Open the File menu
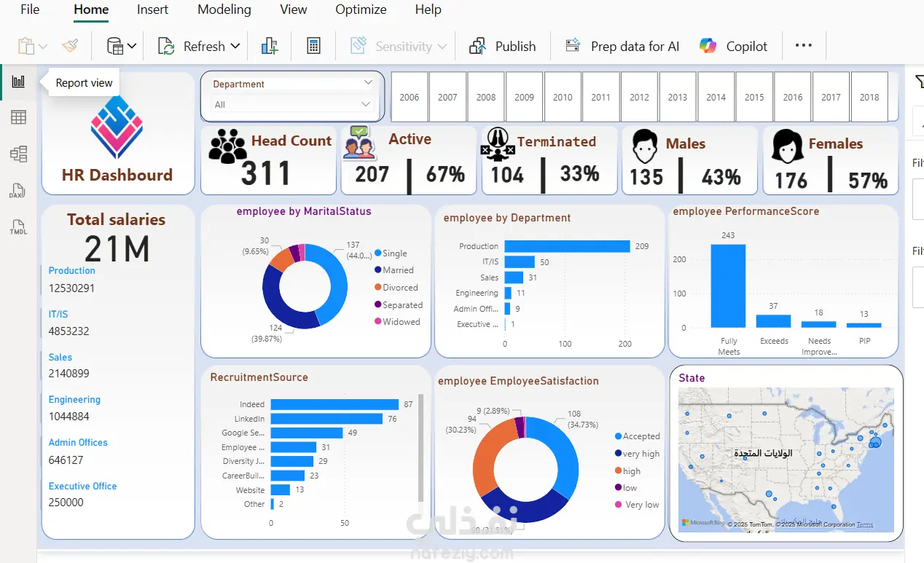The image size is (924, 563). [x=30, y=9]
